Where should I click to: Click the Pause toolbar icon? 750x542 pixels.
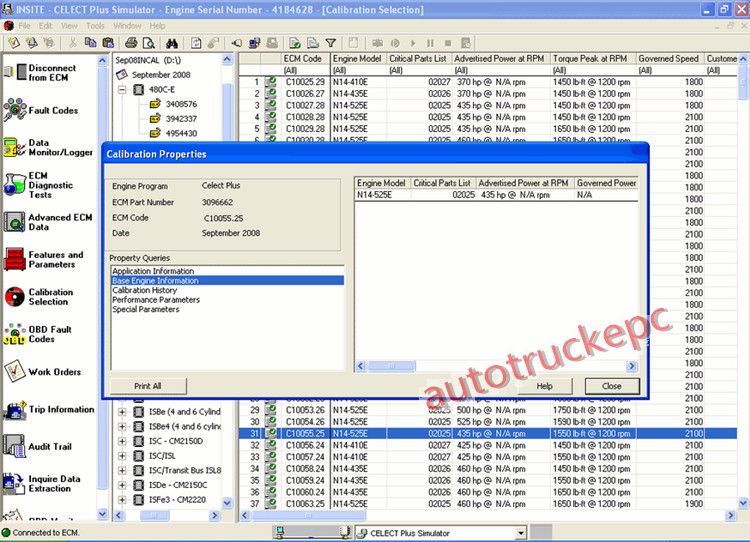pos(430,43)
